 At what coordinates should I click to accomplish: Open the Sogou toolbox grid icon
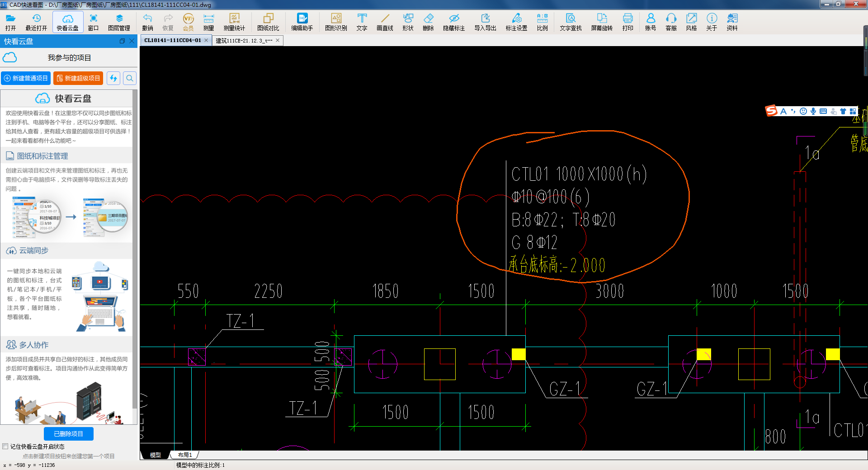click(x=853, y=111)
